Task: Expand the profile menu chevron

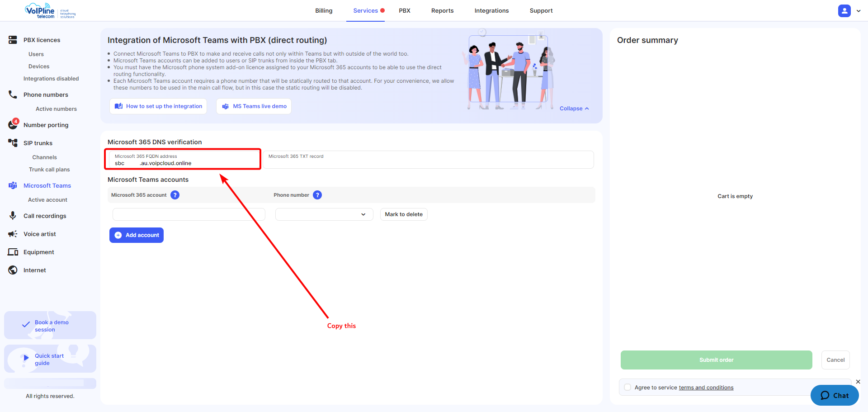Action: (x=859, y=11)
